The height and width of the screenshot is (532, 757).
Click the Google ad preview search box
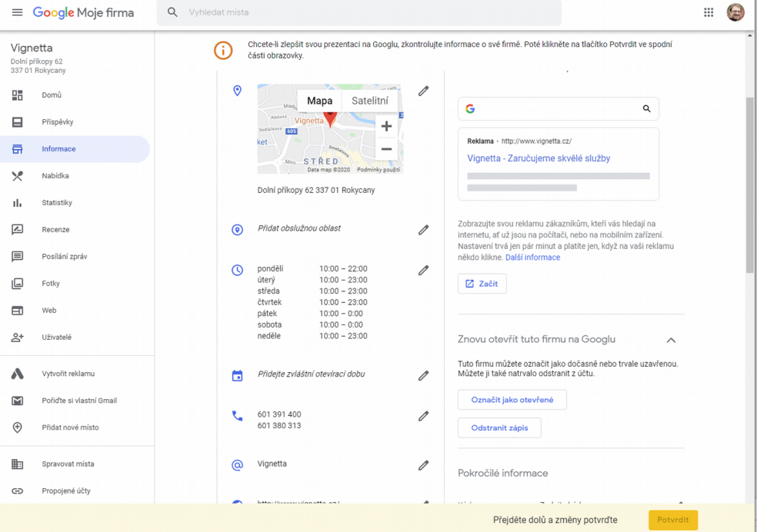click(558, 108)
